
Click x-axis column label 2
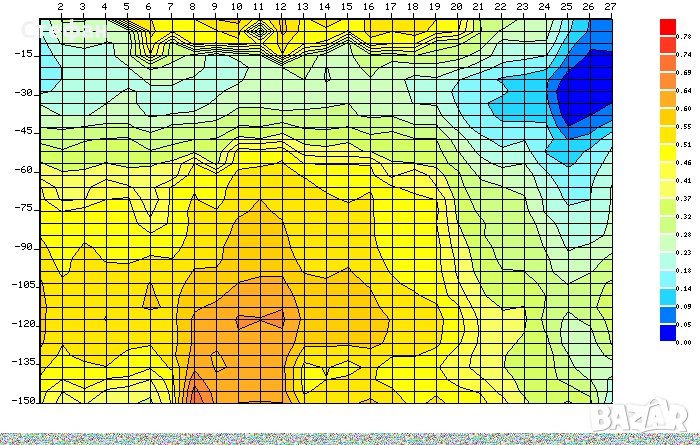pyautogui.click(x=61, y=8)
